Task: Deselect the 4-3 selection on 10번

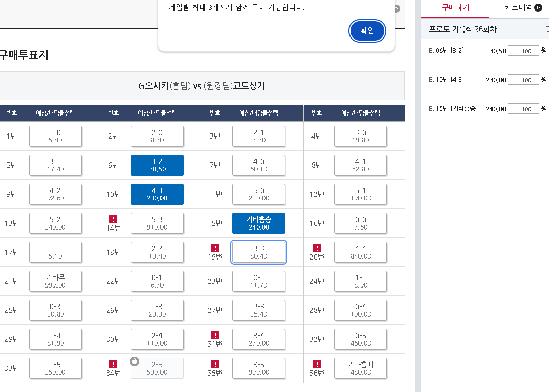Action: [x=157, y=194]
